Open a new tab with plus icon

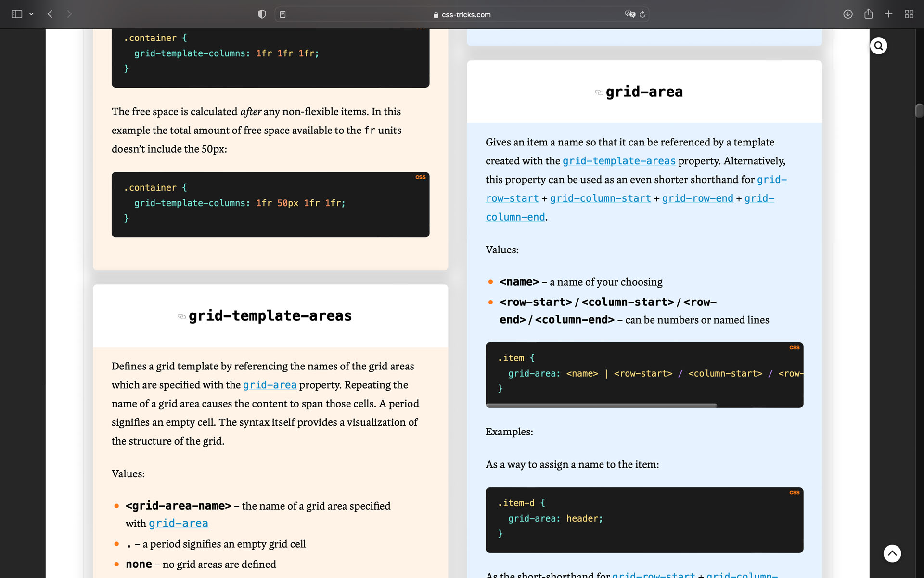(889, 14)
